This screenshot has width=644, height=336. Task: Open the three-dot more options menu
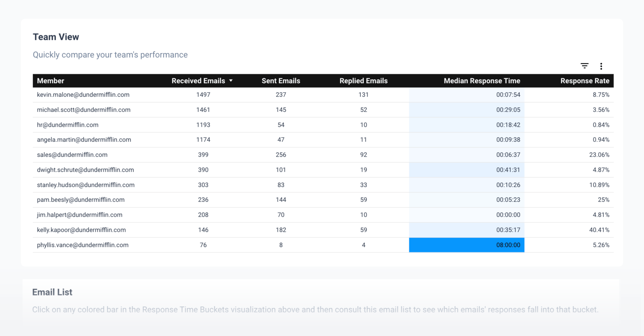tap(601, 66)
